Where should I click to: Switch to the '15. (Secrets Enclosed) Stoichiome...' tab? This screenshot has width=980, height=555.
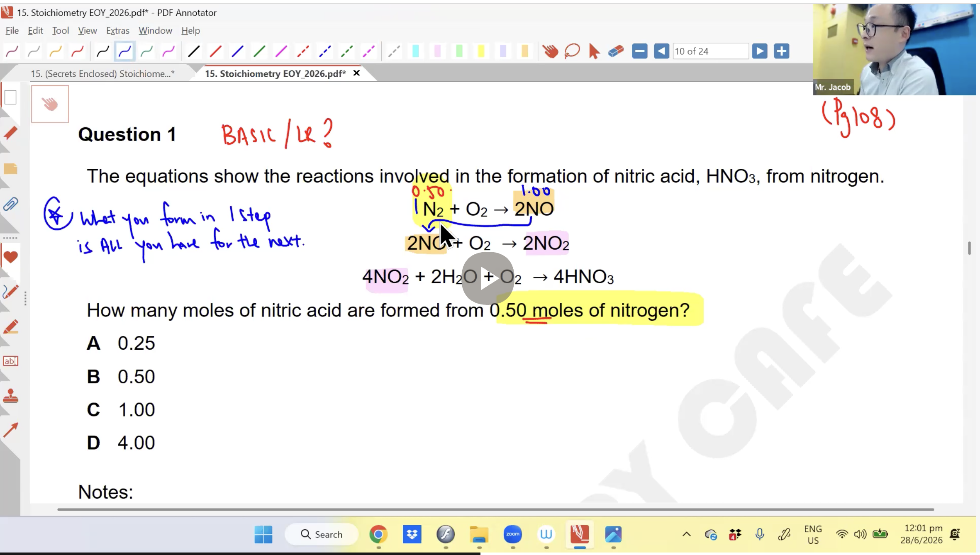tap(102, 74)
